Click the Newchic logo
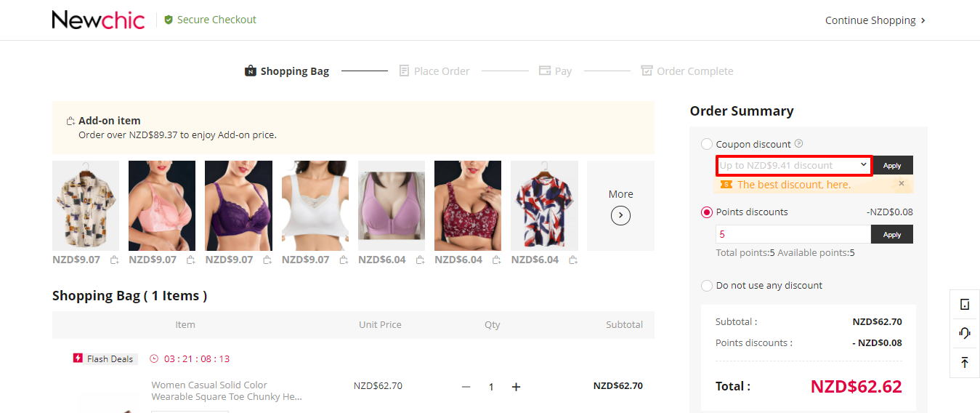 [98, 20]
